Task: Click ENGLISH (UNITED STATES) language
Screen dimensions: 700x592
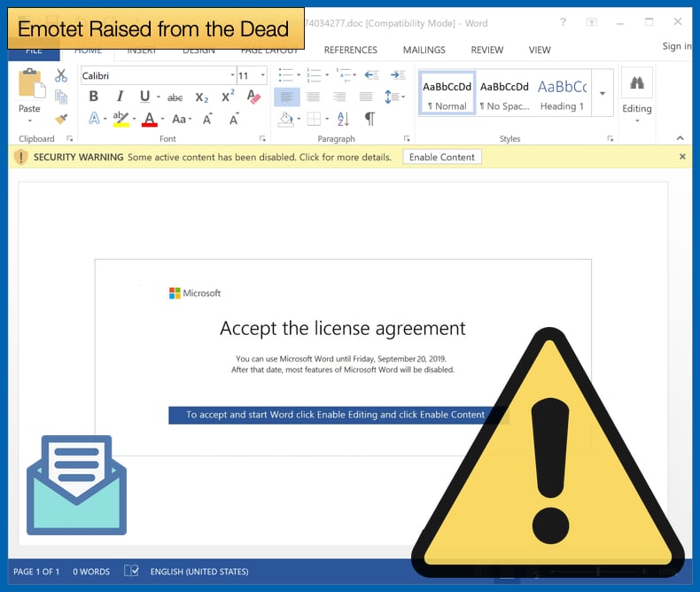Action: click(199, 572)
